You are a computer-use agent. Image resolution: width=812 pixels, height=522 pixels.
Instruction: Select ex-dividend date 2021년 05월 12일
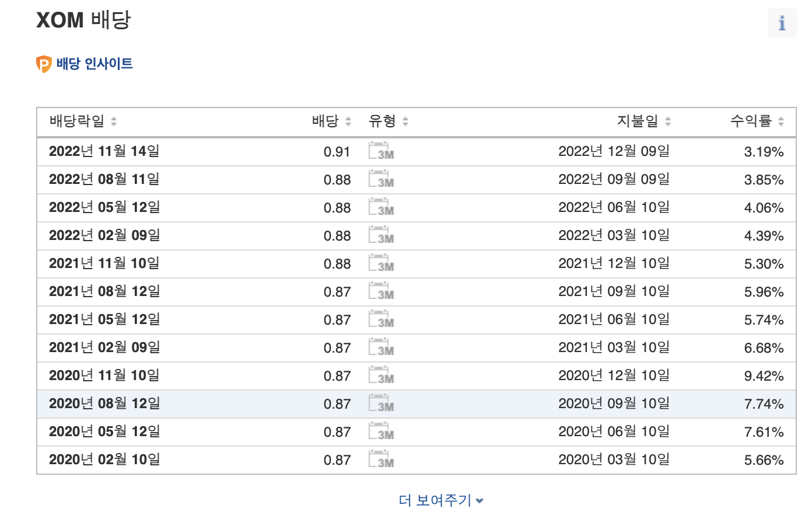(104, 319)
